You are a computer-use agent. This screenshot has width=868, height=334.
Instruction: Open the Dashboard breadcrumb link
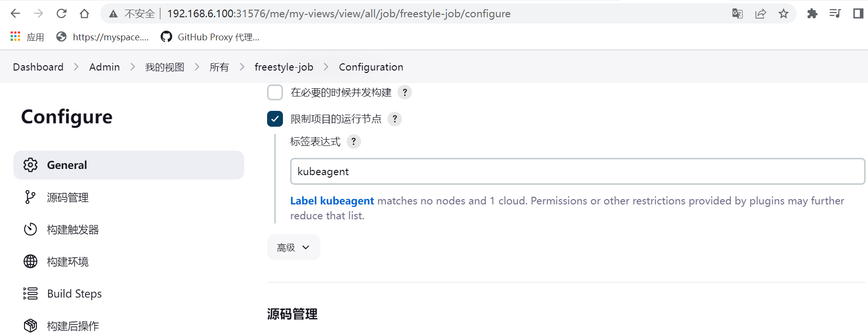[x=38, y=67]
